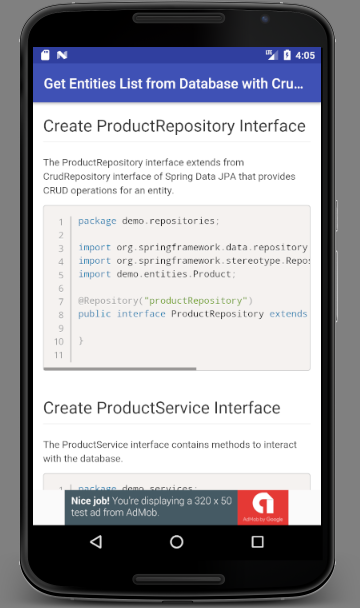Tap the 4:05 clock in status bar
This screenshot has height=608, width=360.
pyautogui.click(x=305, y=55)
